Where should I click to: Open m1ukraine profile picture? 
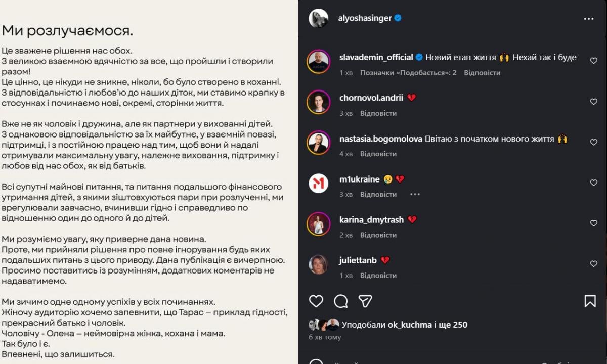point(319,183)
